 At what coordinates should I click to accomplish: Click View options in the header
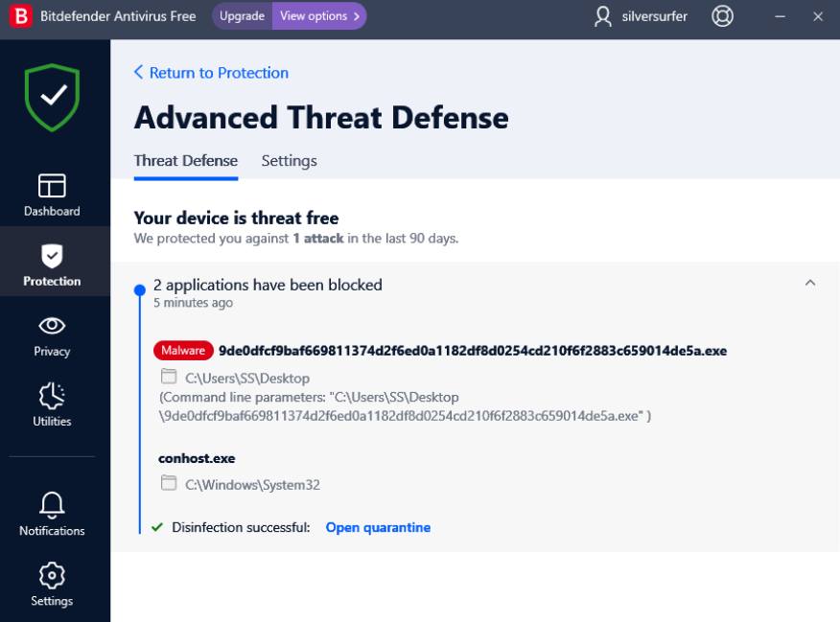pos(319,16)
